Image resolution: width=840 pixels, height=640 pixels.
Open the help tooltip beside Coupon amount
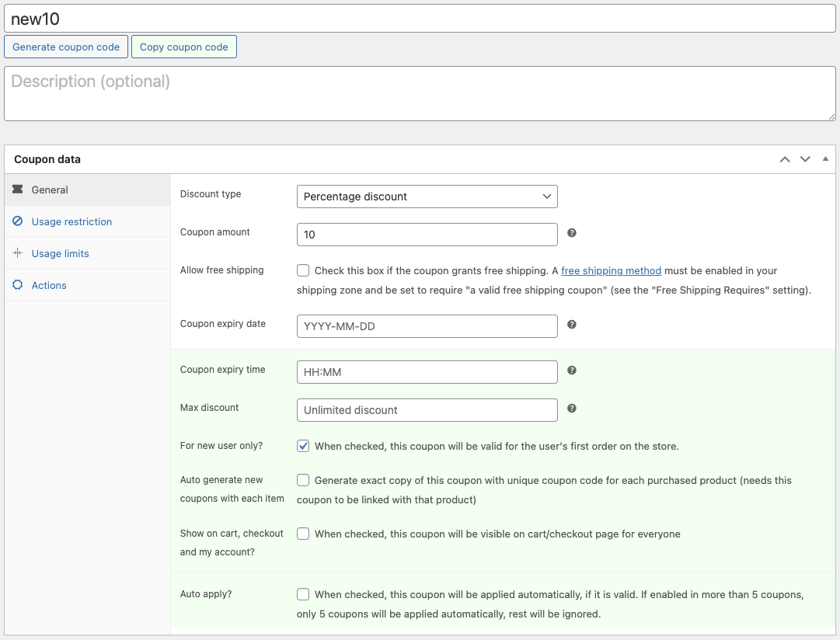tap(571, 233)
